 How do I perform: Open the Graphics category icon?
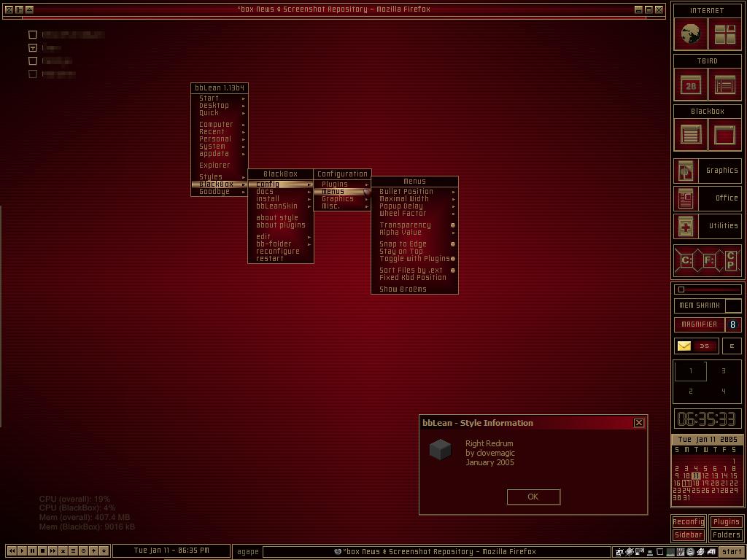(686, 171)
